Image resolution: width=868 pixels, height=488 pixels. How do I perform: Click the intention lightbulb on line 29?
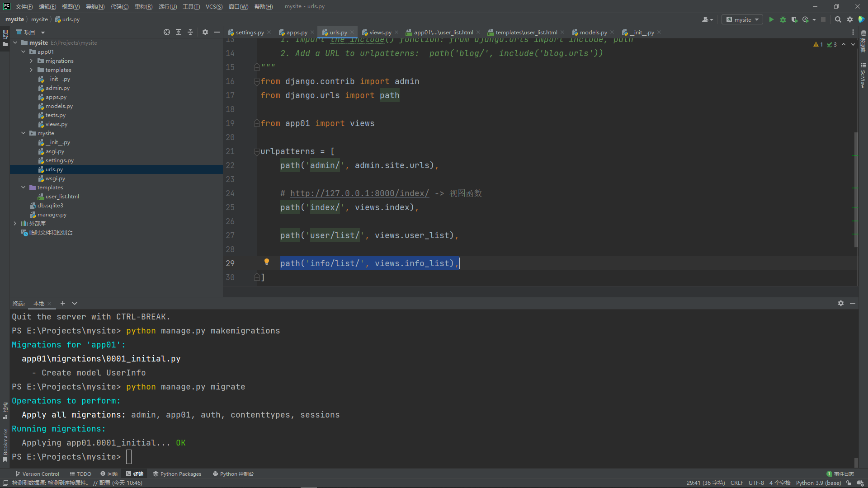click(x=267, y=262)
